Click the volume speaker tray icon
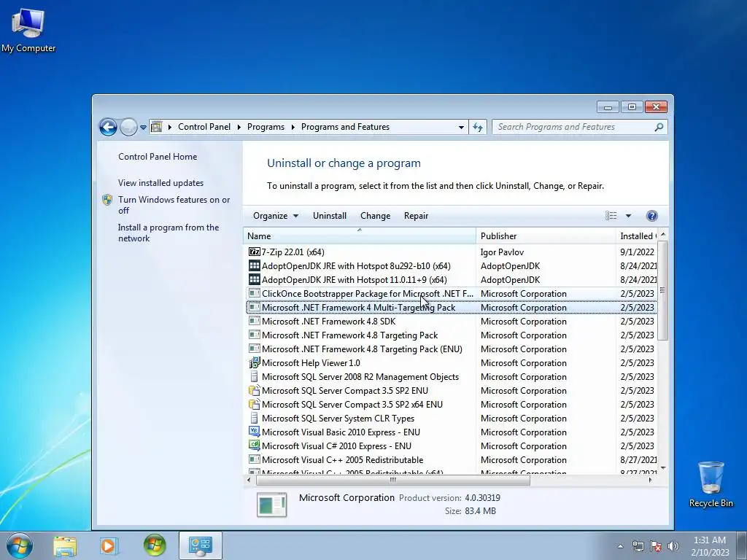 [673, 546]
